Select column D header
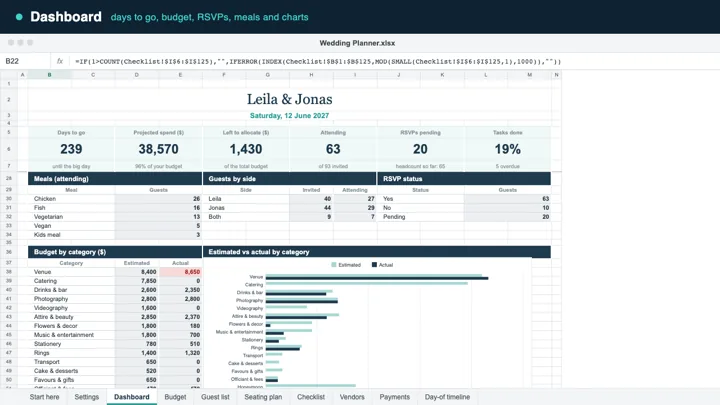This screenshot has width=720, height=405. (x=136, y=75)
